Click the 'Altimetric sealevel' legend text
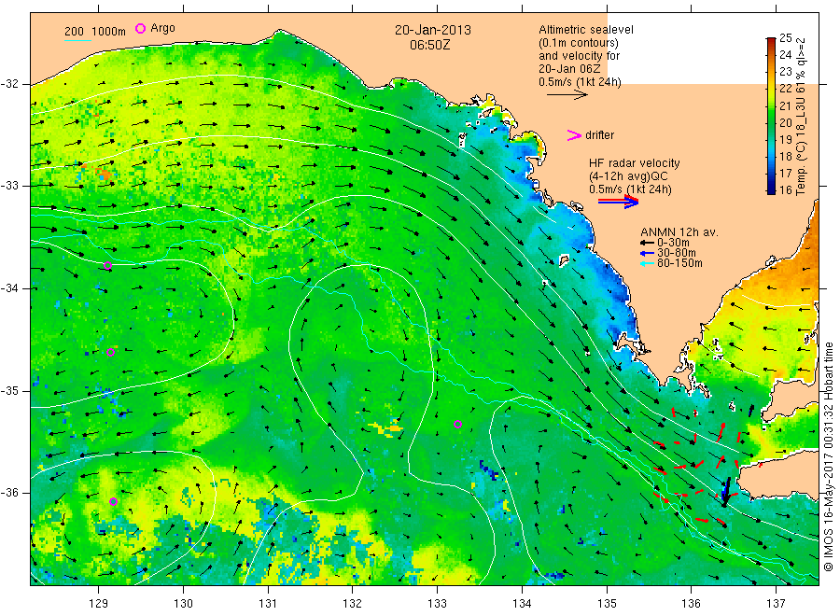Viewport: 840px width, 616px height. 586,30
